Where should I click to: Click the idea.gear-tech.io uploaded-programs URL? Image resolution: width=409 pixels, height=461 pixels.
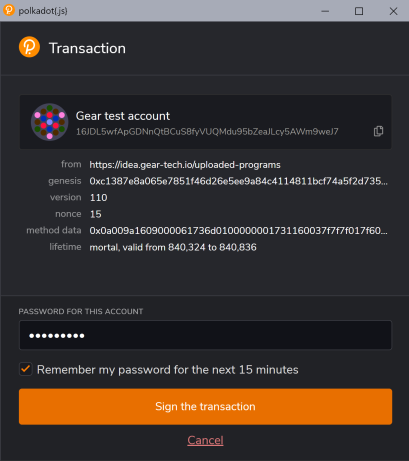(x=185, y=165)
